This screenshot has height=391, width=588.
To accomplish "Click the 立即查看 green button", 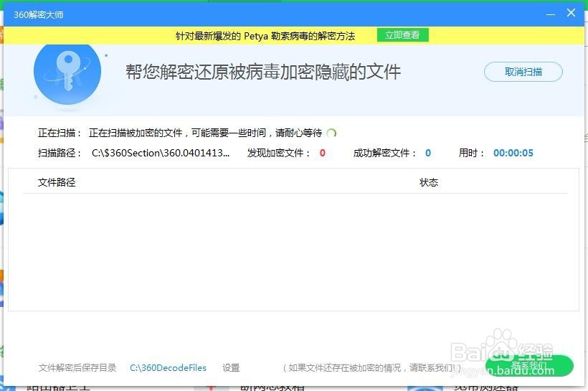I will (403, 35).
